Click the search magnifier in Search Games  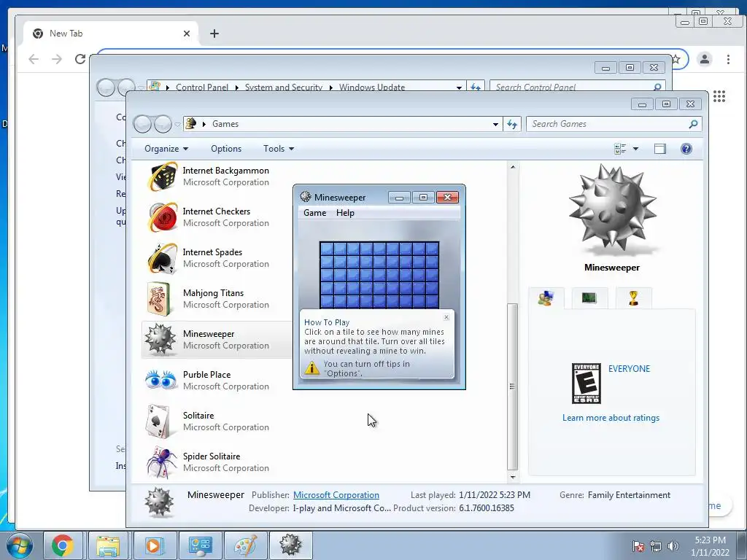pos(693,124)
